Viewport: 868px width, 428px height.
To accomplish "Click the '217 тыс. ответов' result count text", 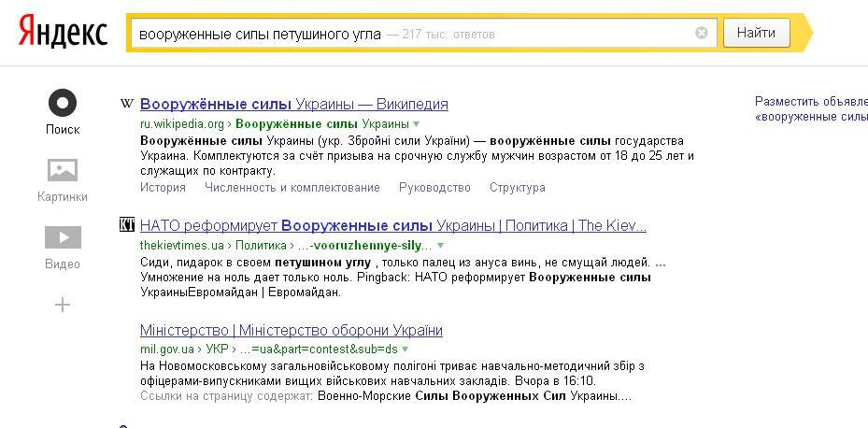I will 448,35.
